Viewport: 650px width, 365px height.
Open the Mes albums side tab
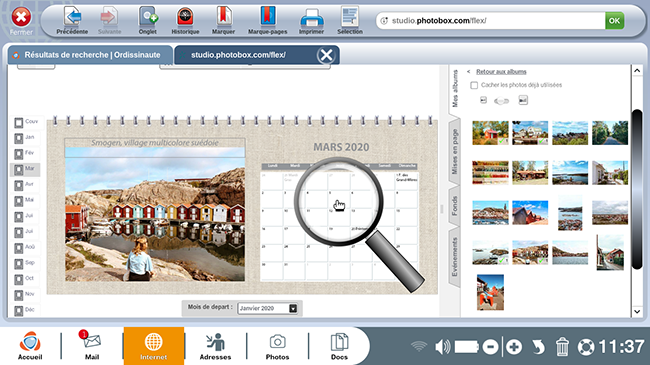(455, 88)
